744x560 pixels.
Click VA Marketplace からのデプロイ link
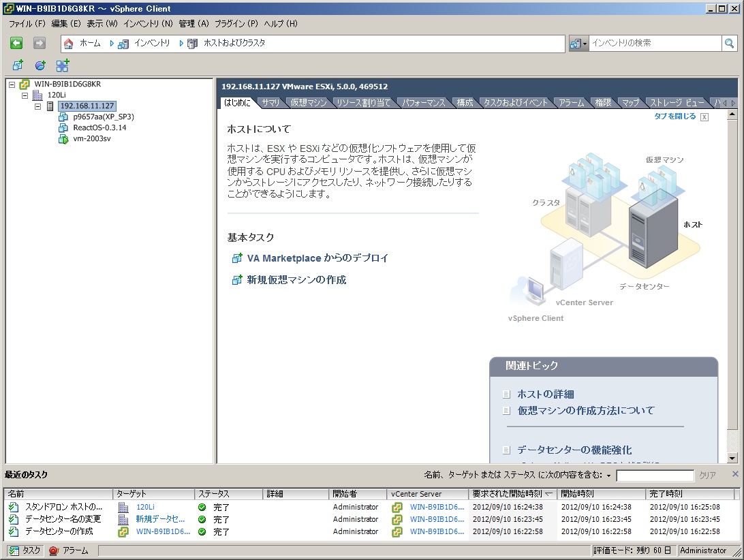click(x=317, y=258)
